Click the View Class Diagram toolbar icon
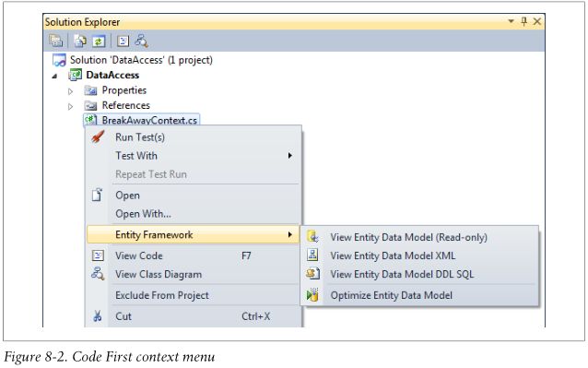Image resolution: width=588 pixels, height=368 pixels. click(141, 41)
